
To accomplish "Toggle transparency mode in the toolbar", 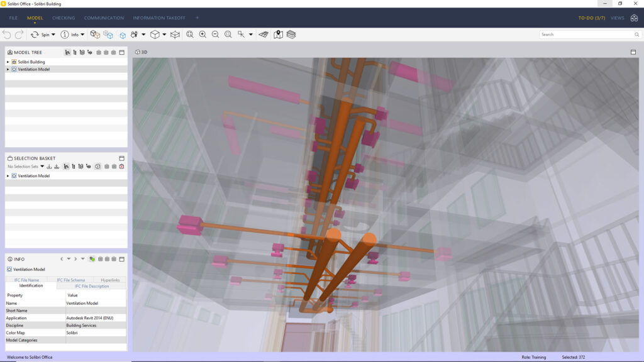I will pos(107,34).
